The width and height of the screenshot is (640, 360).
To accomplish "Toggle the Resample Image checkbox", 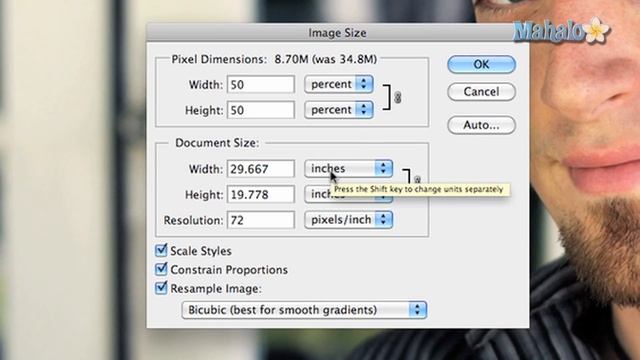I will [x=161, y=288].
